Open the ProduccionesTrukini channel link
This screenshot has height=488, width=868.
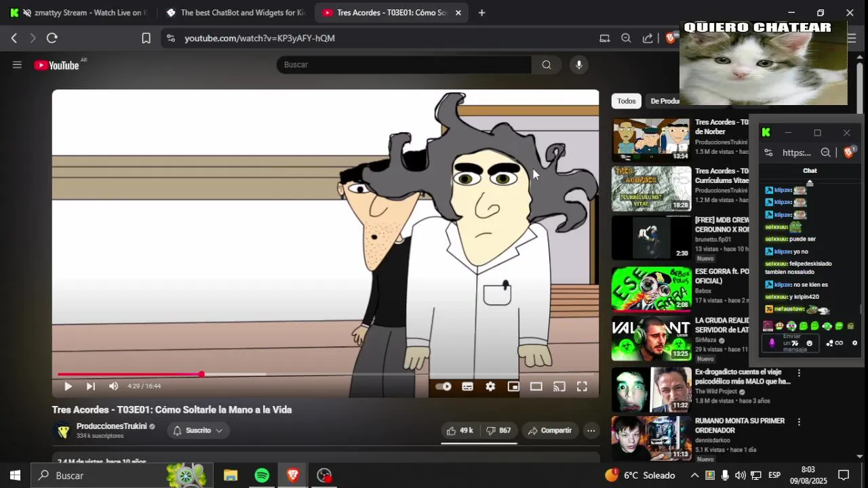(x=111, y=426)
